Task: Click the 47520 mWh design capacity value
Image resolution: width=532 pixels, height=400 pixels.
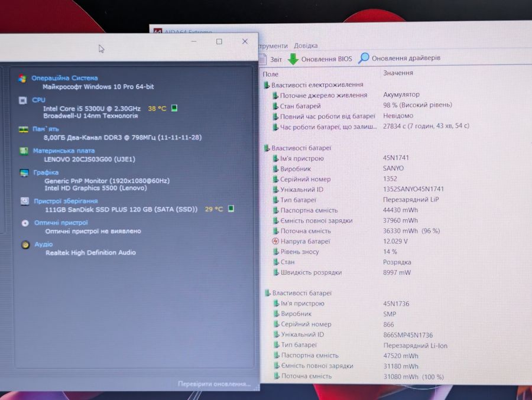Action: tap(401, 356)
